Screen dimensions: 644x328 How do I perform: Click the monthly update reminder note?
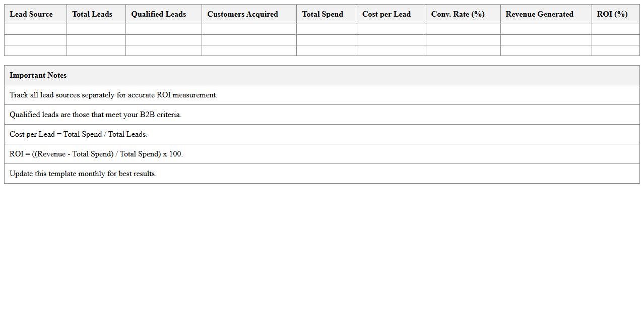click(x=83, y=174)
